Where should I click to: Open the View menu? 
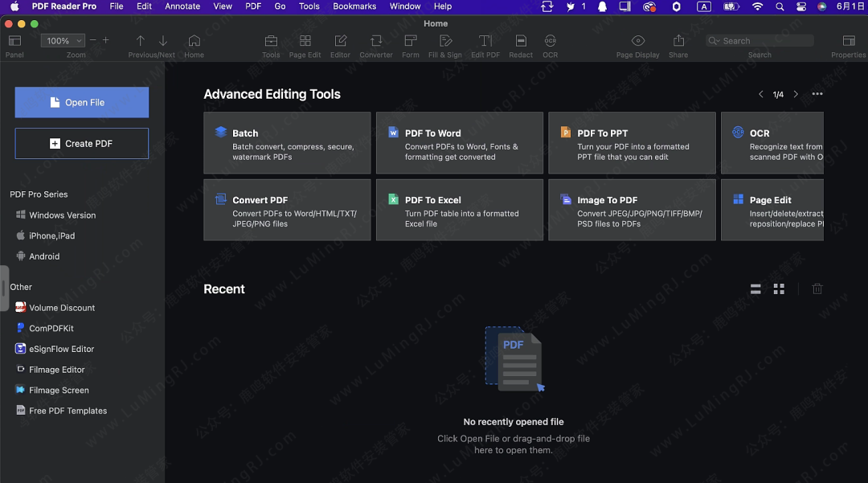223,6
